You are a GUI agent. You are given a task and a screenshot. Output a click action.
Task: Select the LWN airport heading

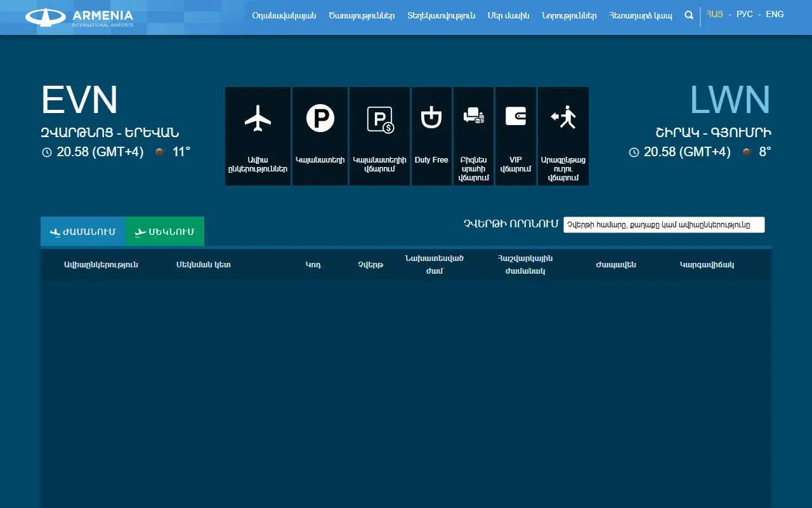[x=730, y=100]
